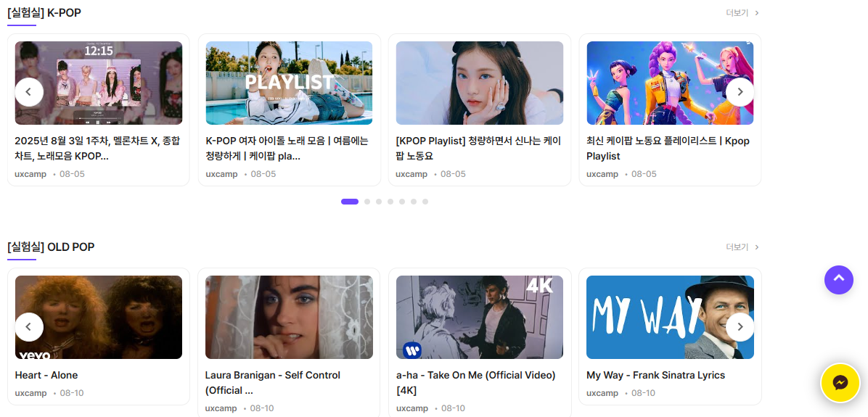Expand 더보기 for the OLD POP section

[x=742, y=247]
